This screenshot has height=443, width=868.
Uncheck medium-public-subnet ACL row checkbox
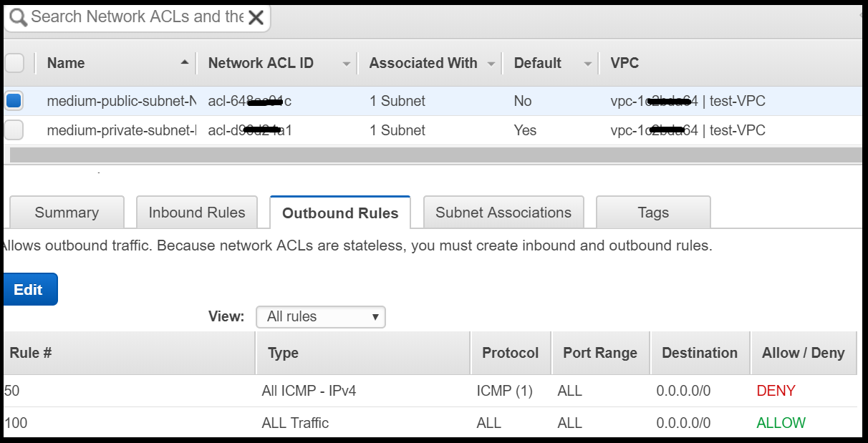(x=14, y=101)
